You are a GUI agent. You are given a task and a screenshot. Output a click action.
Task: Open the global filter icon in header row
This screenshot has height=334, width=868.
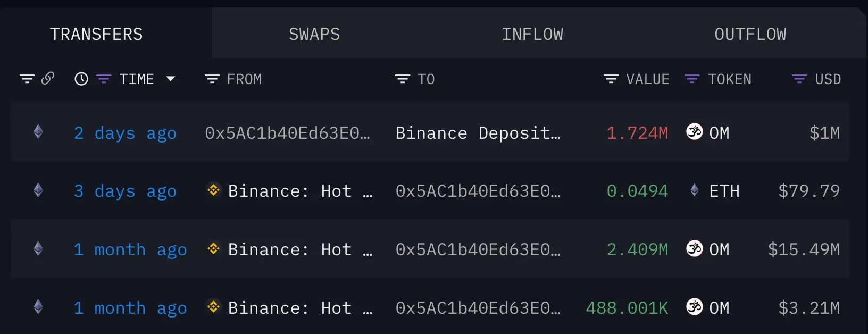(27, 79)
